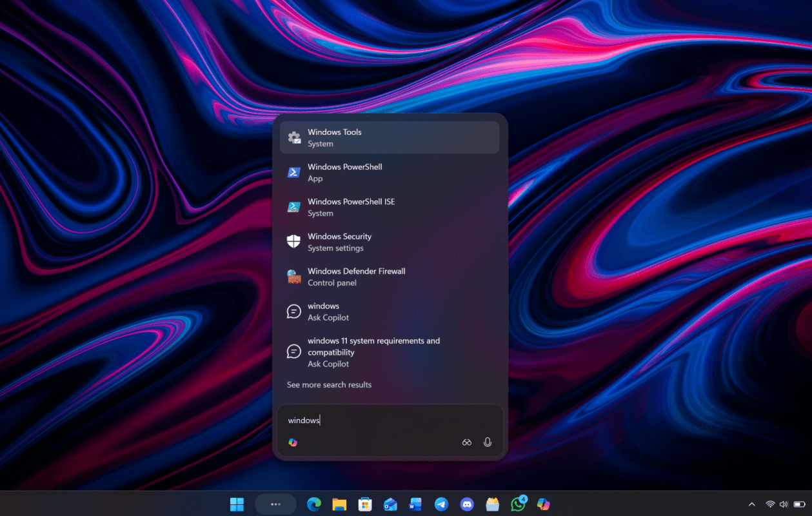Click taskbar icon between Discord and WhatsApp
This screenshot has width=812, height=516.
(x=493, y=504)
